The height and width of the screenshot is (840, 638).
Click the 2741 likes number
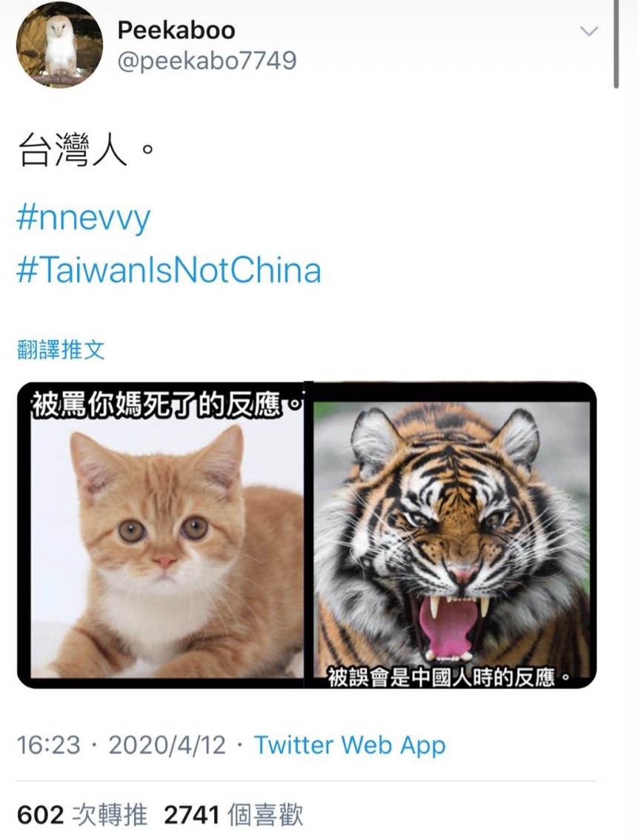coord(192,816)
